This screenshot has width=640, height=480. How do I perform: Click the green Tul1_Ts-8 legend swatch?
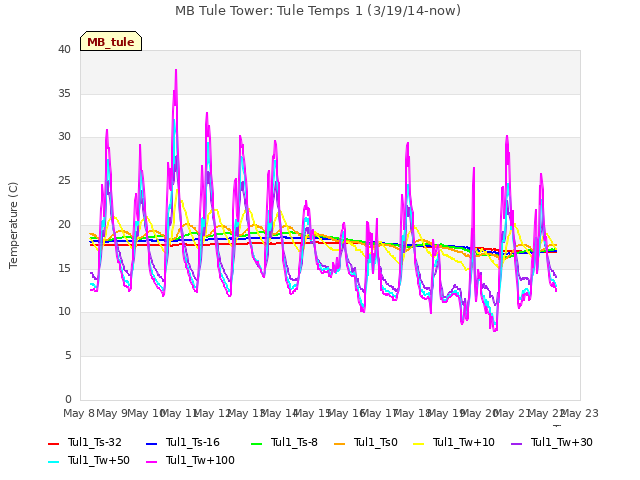pos(256,444)
